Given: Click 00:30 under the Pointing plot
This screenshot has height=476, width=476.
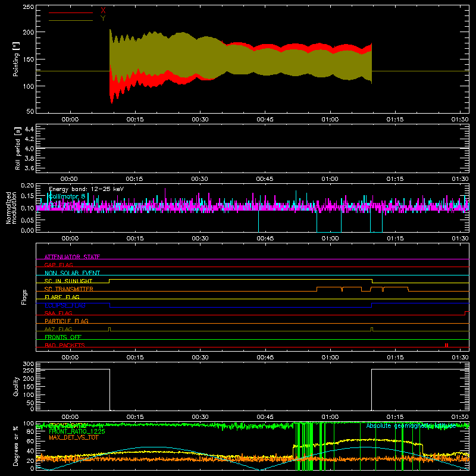Looking at the screenshot, I should click(x=200, y=120).
